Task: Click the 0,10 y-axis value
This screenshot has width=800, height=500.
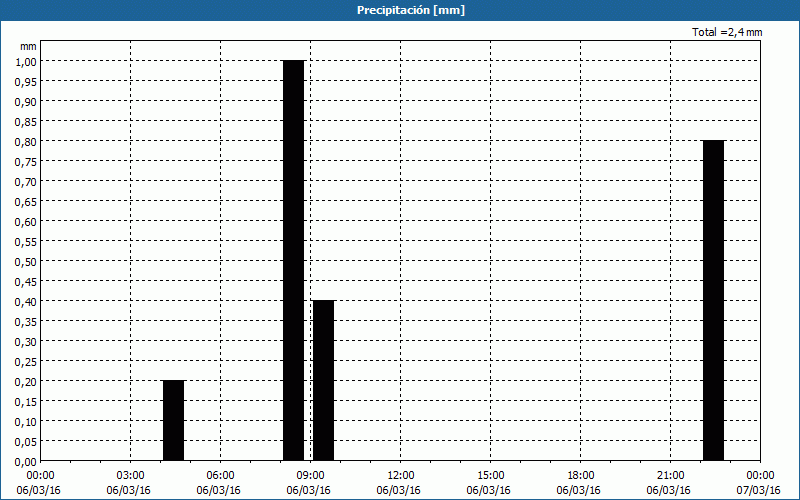Action: click(x=25, y=422)
